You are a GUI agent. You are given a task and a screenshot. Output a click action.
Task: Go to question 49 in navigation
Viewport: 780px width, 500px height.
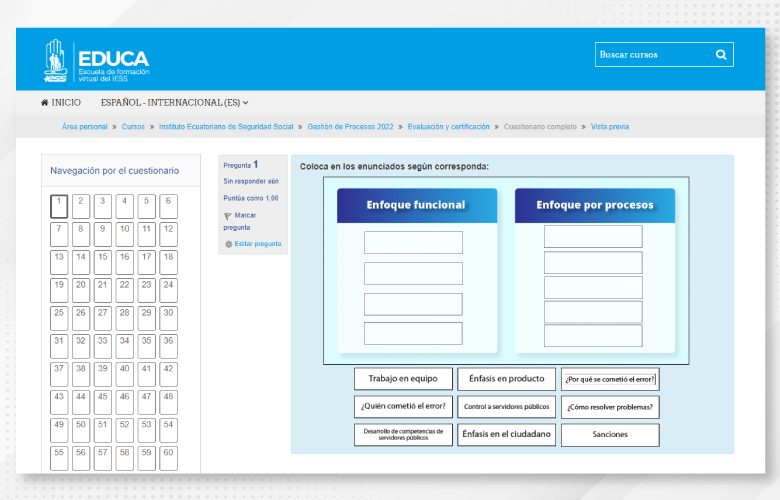point(59,430)
